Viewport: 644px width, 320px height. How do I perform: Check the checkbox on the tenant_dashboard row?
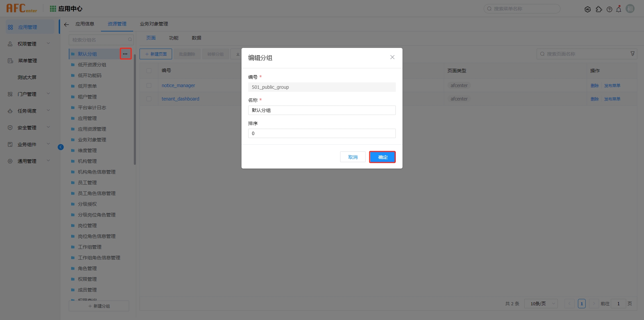[149, 99]
